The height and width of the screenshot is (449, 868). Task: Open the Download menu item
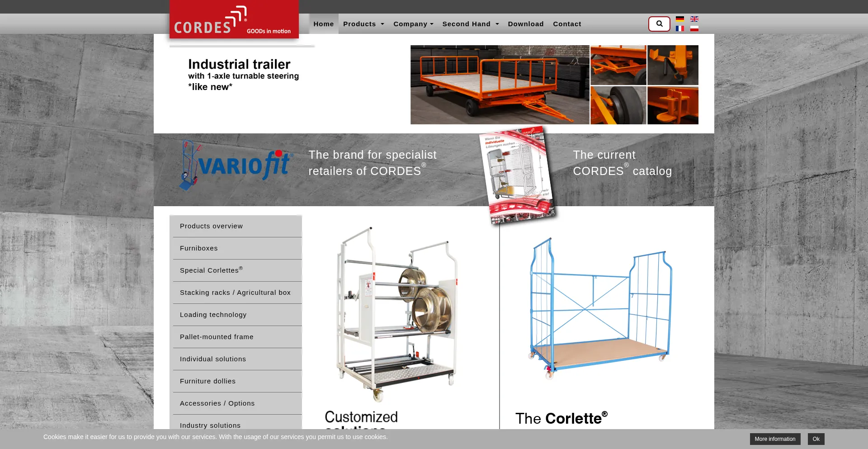click(526, 24)
